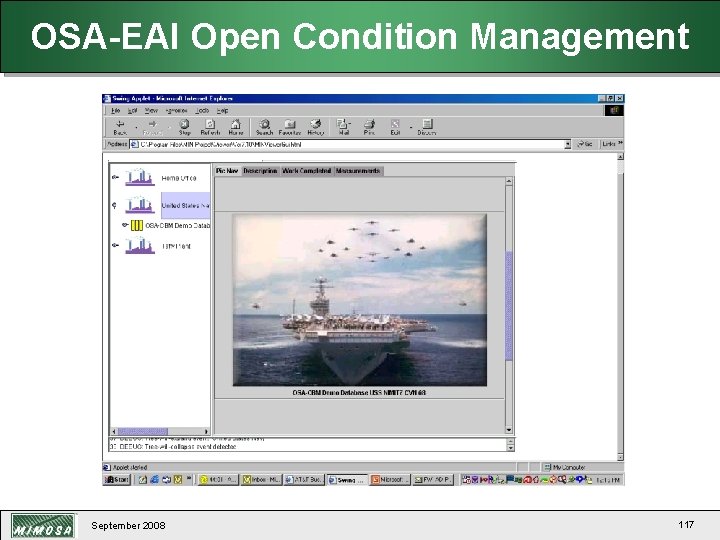Click the Stop button icon
The width and height of the screenshot is (720, 540).
pyautogui.click(x=185, y=124)
